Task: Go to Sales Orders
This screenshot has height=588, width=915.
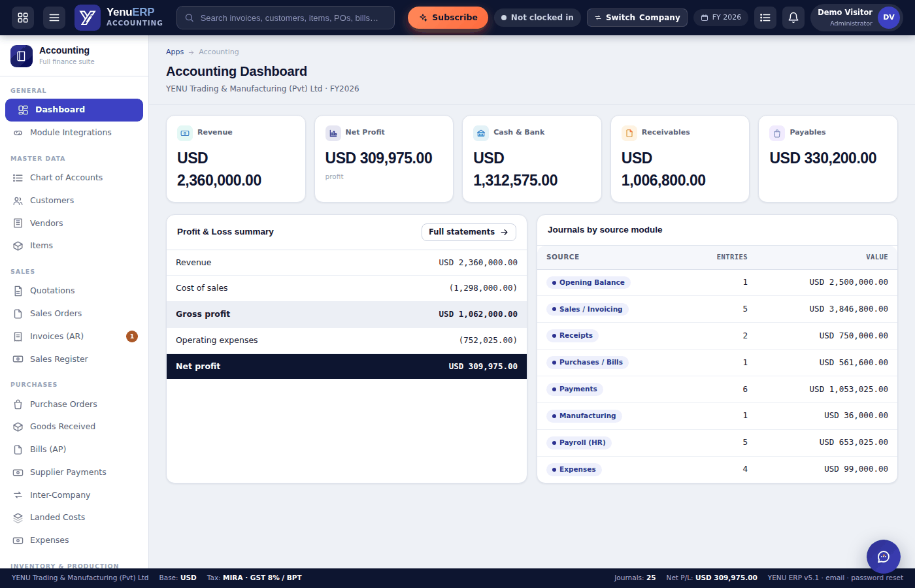Action: point(74,314)
